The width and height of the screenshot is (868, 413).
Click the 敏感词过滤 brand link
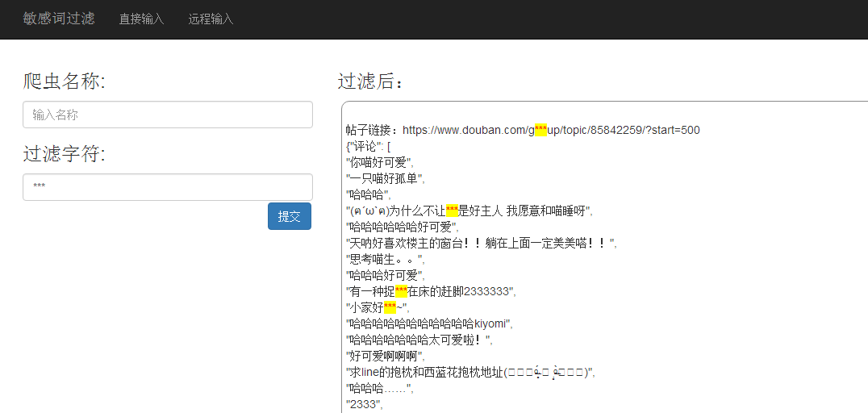[58, 19]
